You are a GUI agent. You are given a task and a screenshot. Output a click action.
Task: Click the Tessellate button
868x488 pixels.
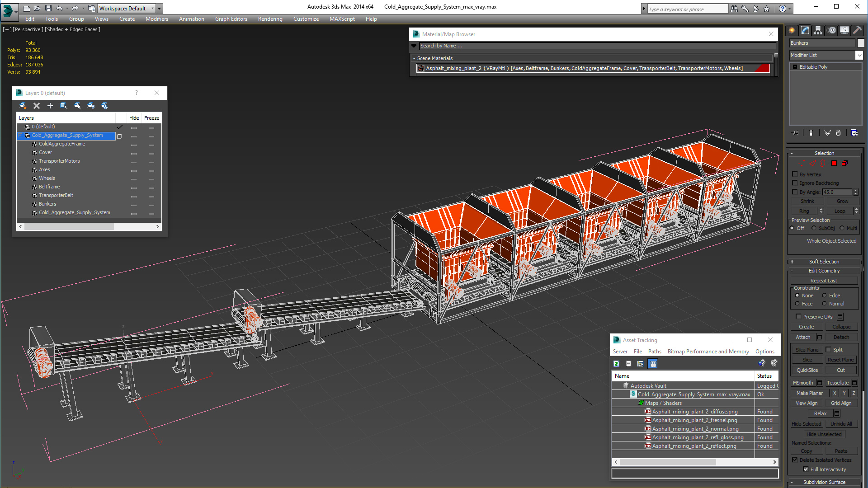837,383
